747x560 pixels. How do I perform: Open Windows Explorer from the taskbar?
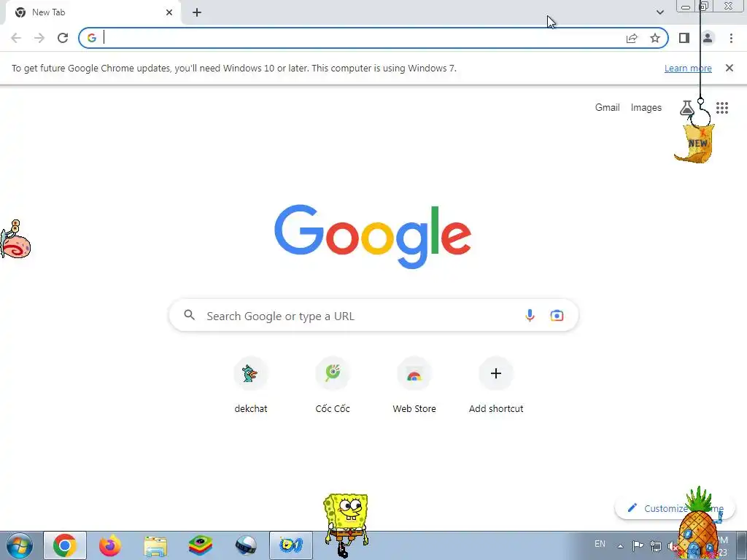click(155, 545)
